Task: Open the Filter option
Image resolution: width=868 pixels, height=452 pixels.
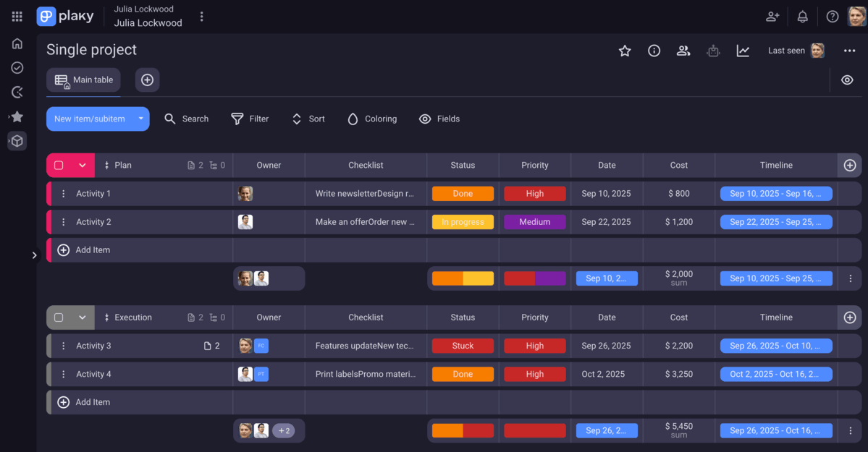Action: (x=250, y=119)
